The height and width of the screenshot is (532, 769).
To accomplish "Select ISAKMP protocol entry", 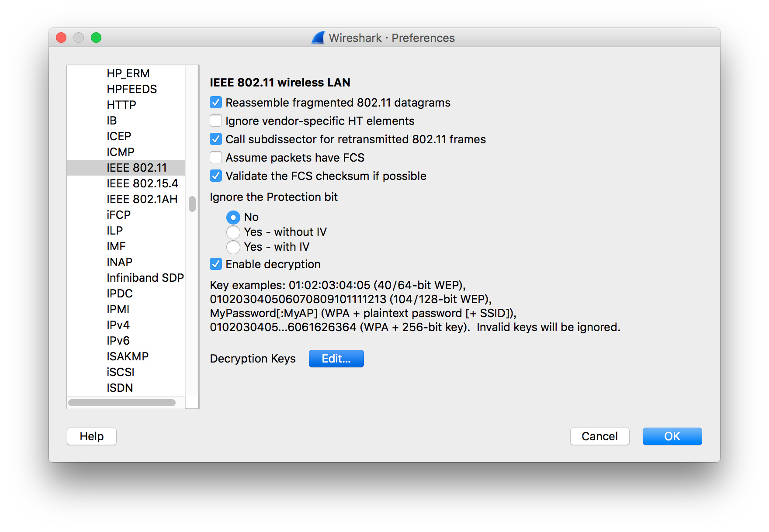I will (126, 356).
